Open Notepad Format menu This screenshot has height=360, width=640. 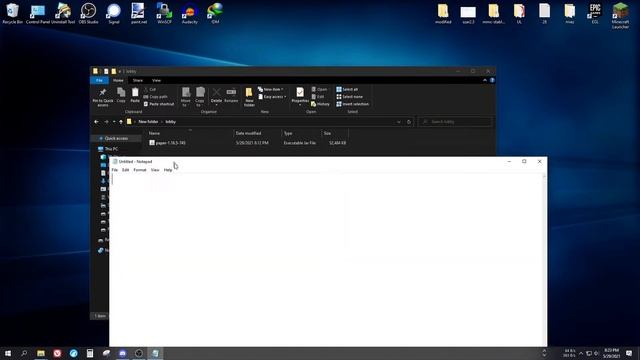tap(140, 170)
